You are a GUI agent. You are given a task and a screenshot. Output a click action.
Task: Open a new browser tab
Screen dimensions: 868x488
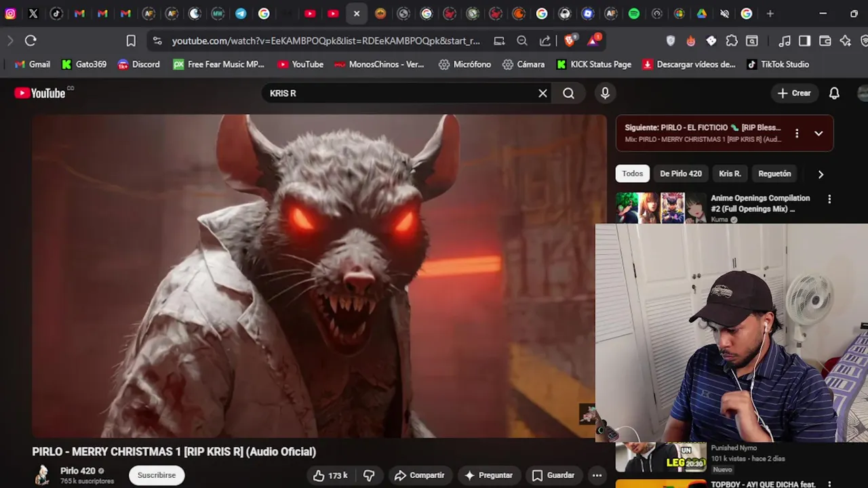pos(770,14)
